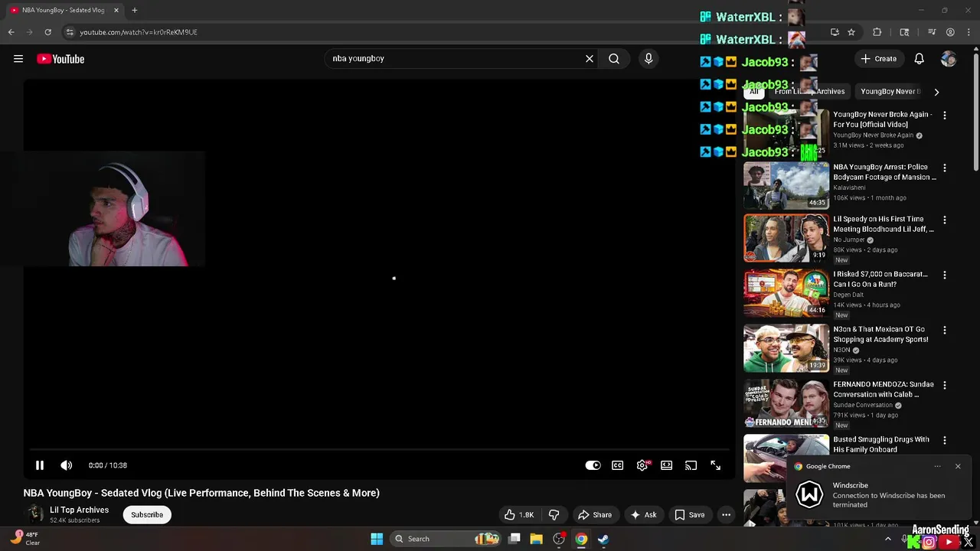Open the YouTube guide hamburger menu
Image resolution: width=980 pixels, height=551 pixels.
(x=18, y=59)
